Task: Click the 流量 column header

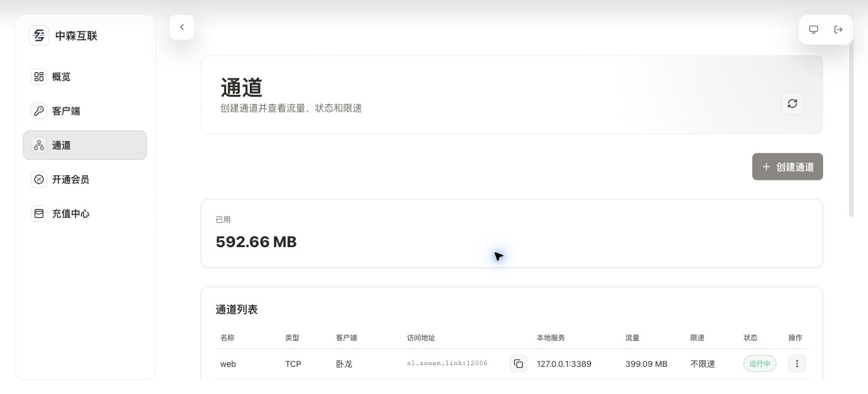Action: [632, 338]
